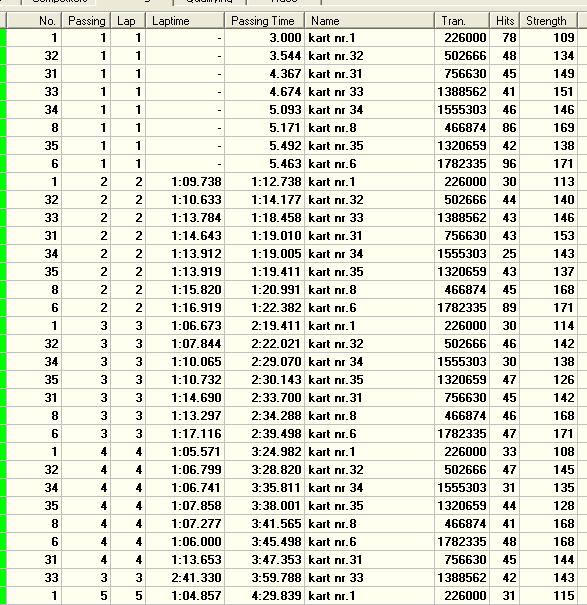Click laptime 1:13.297 cell
The width and height of the screenshot is (587, 605).
185,416
